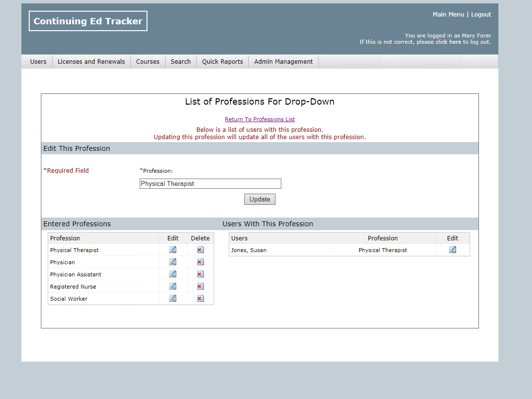Click the delete icon for Physical Therapist

200,250
